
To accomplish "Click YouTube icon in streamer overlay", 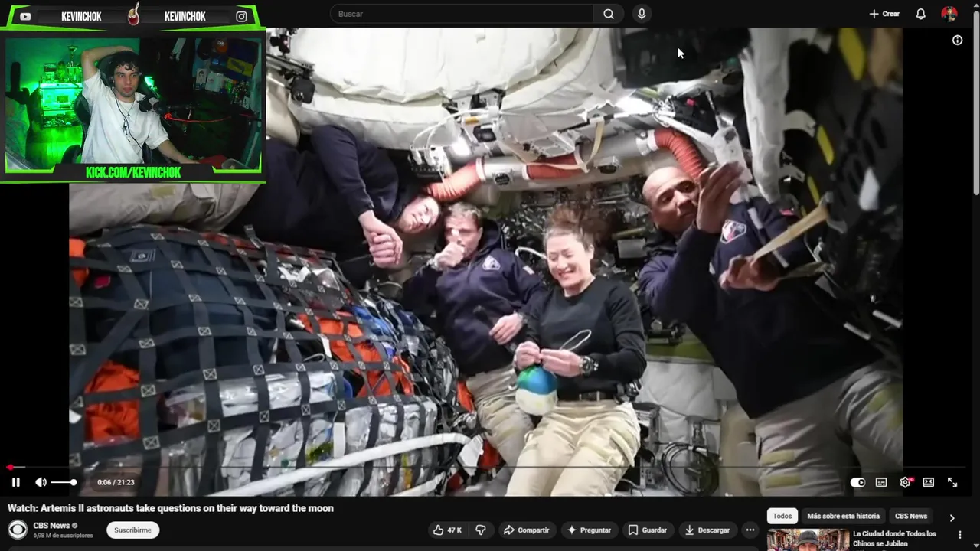I will pos(25,16).
